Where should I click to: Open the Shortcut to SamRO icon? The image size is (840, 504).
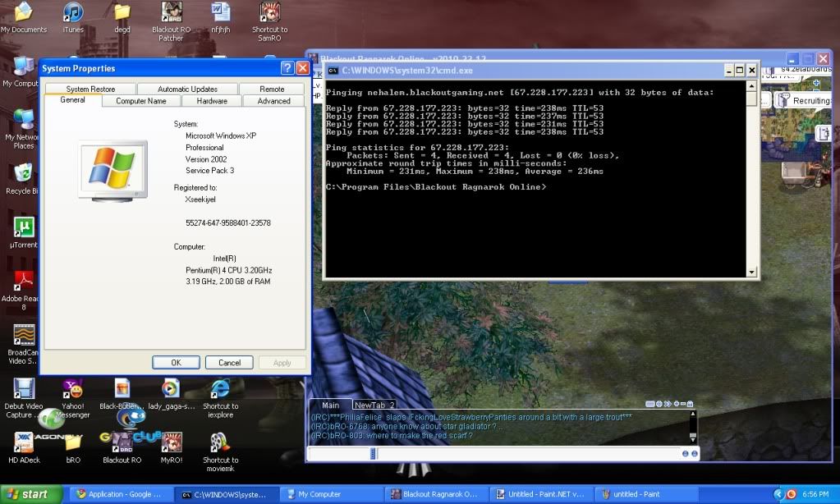click(x=269, y=13)
